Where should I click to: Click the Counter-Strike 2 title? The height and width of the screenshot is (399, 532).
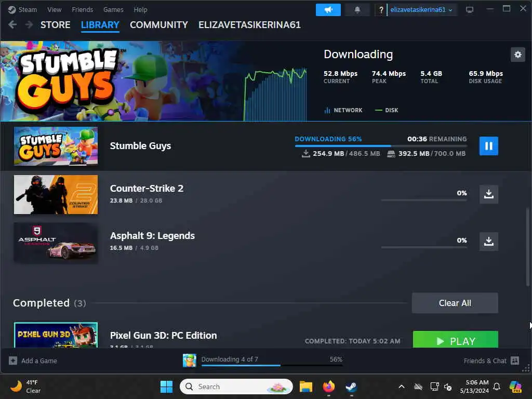[x=147, y=188]
